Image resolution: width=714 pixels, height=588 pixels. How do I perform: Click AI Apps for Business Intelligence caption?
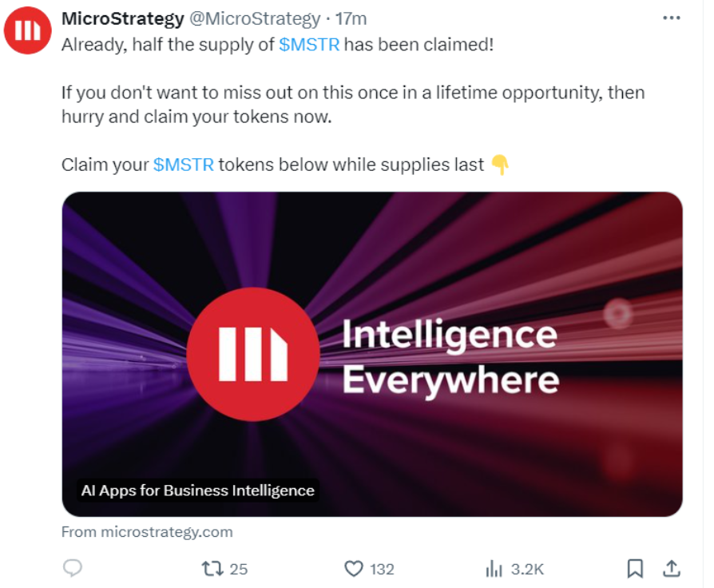pos(197,490)
